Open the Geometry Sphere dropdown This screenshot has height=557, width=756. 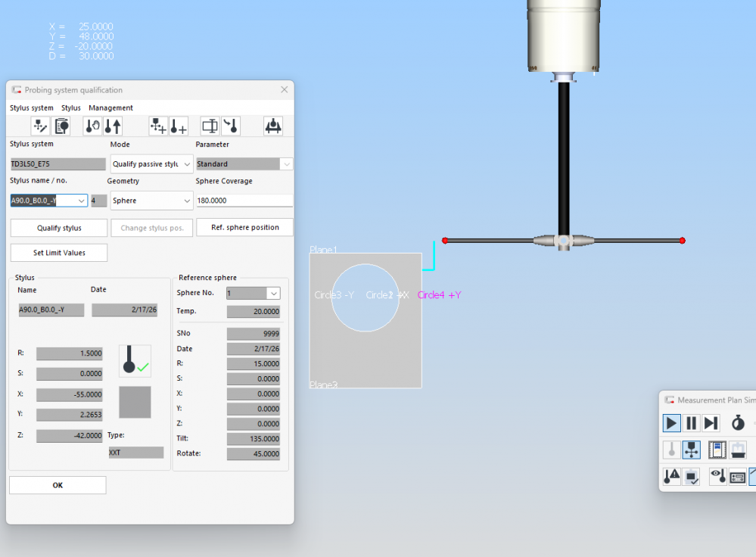[187, 201]
